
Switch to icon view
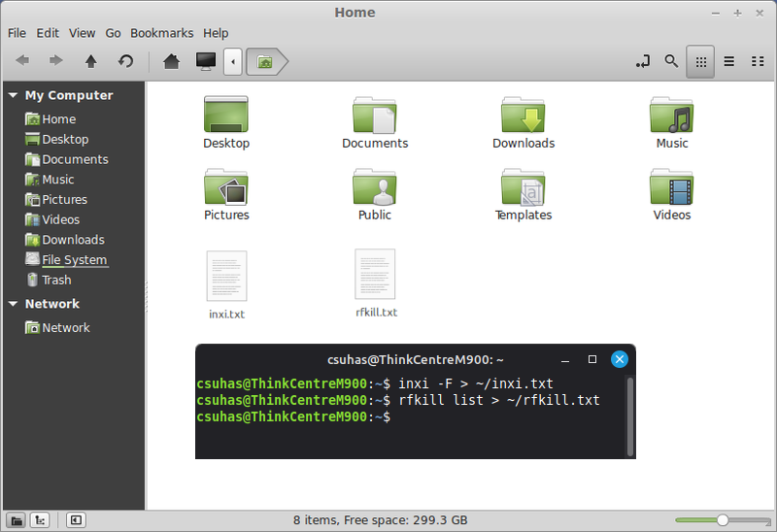699,61
